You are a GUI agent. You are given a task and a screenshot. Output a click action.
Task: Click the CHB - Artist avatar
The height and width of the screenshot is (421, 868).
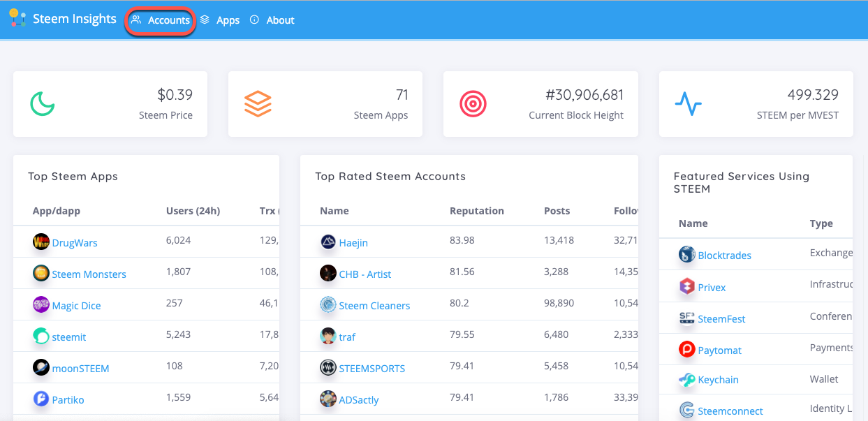pos(328,274)
